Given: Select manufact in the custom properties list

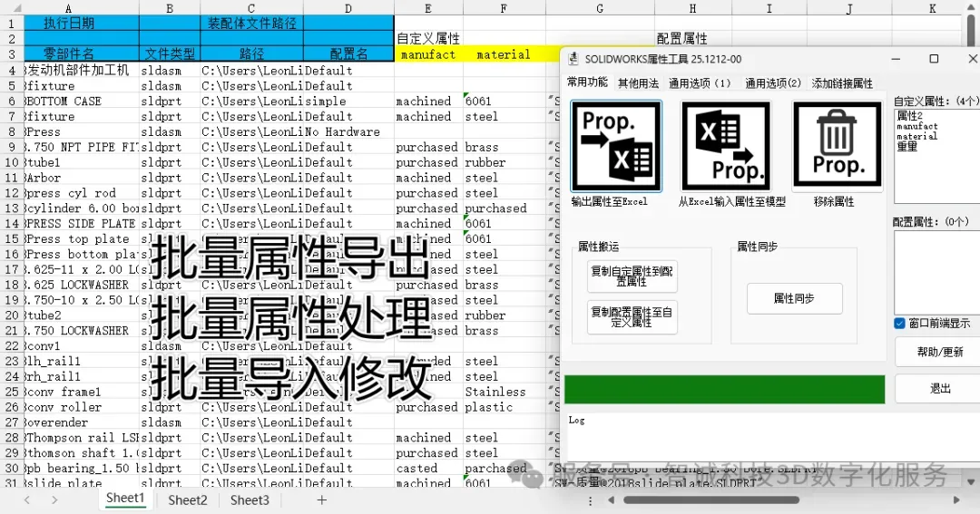Looking at the screenshot, I should pos(917,127).
